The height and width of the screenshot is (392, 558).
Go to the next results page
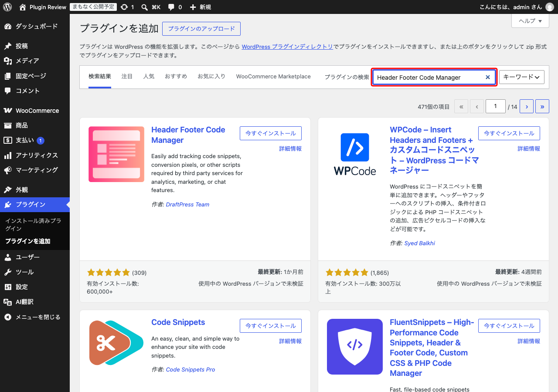pyautogui.click(x=527, y=107)
